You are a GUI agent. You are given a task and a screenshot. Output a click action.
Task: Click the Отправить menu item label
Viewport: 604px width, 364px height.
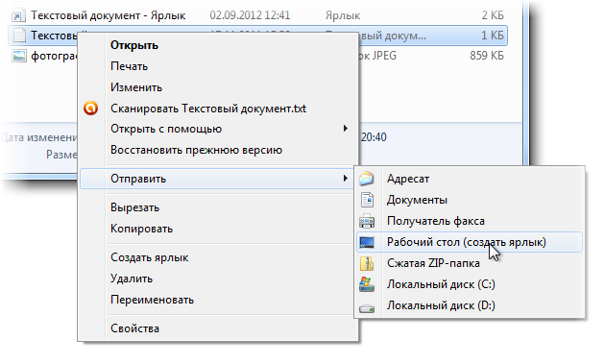point(138,179)
